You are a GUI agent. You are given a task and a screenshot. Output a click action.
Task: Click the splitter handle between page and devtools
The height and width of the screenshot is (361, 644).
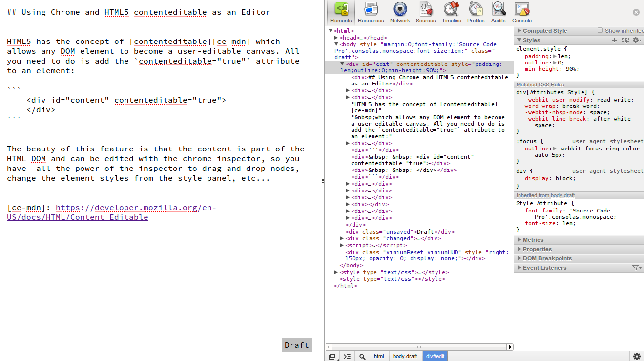coord(323,181)
